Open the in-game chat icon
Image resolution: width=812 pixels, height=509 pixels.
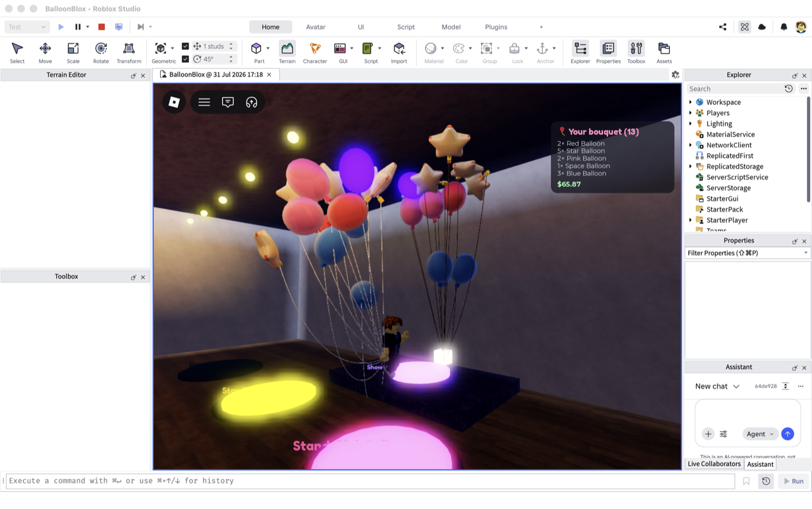pos(228,102)
